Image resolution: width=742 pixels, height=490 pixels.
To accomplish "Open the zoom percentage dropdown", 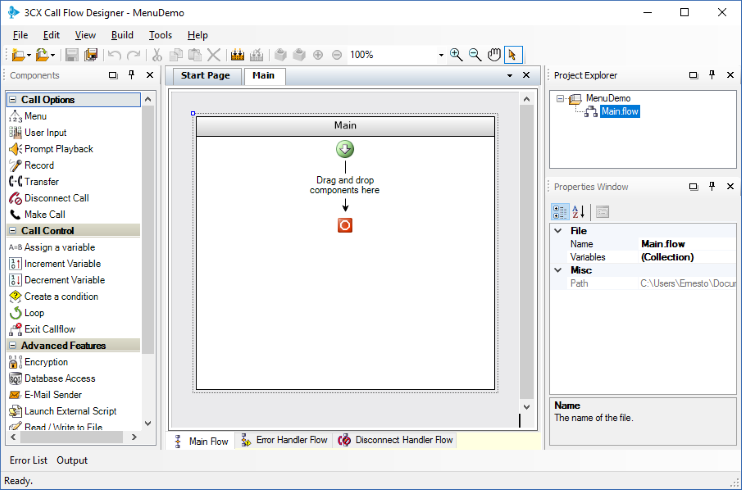I will [x=441, y=55].
